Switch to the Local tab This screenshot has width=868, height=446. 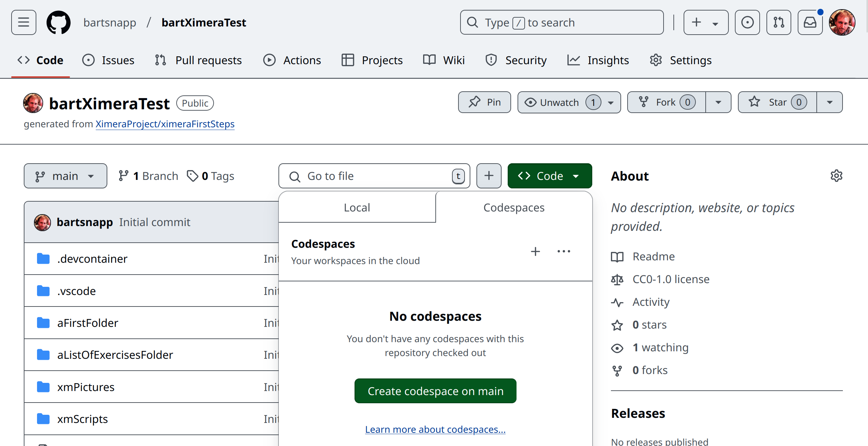click(x=357, y=207)
